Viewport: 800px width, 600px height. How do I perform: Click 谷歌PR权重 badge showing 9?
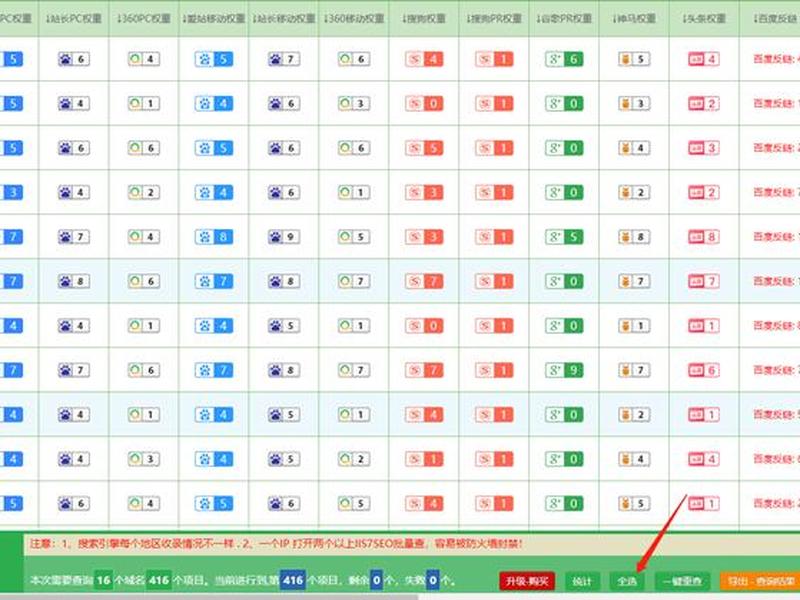(564, 370)
